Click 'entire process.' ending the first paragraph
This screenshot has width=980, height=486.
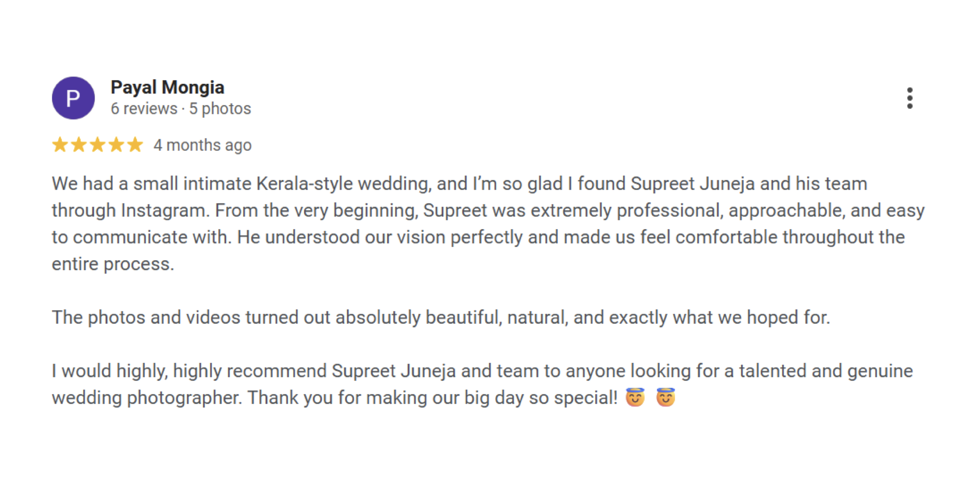113,264
